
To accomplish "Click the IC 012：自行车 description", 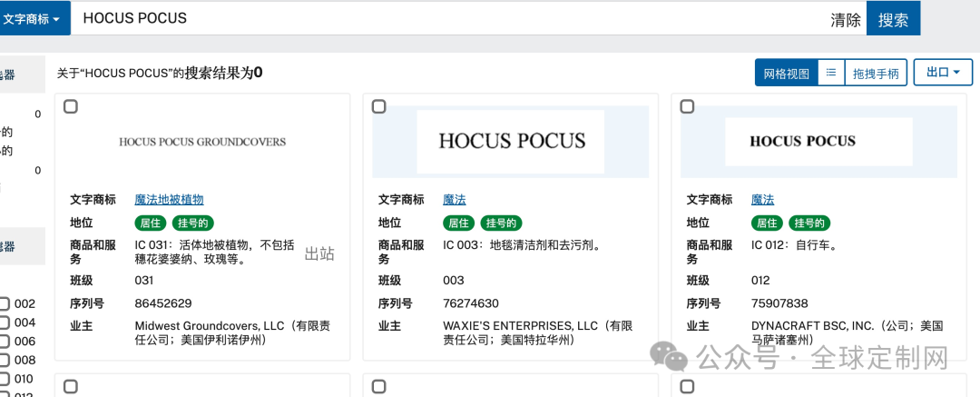I will [797, 245].
